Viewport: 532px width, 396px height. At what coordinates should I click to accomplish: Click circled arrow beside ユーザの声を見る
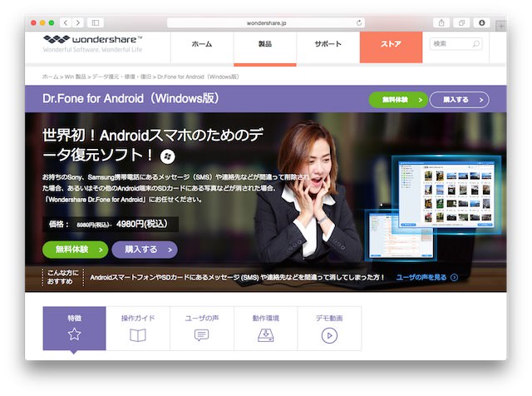pos(454,278)
